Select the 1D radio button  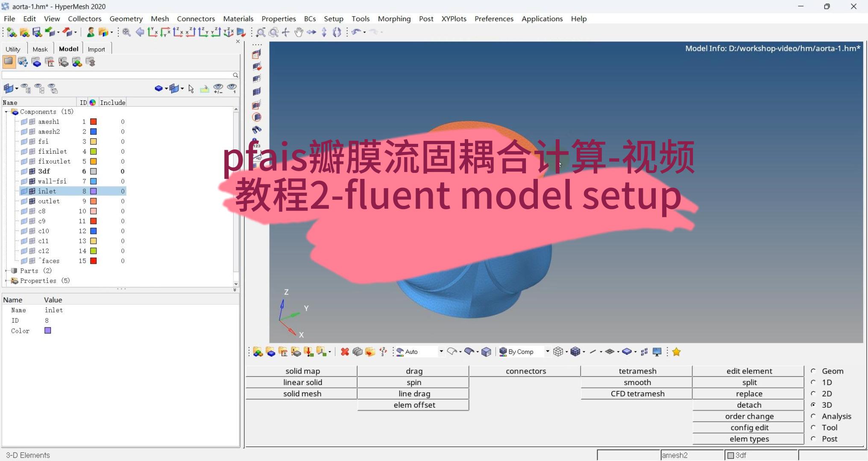[x=813, y=382]
